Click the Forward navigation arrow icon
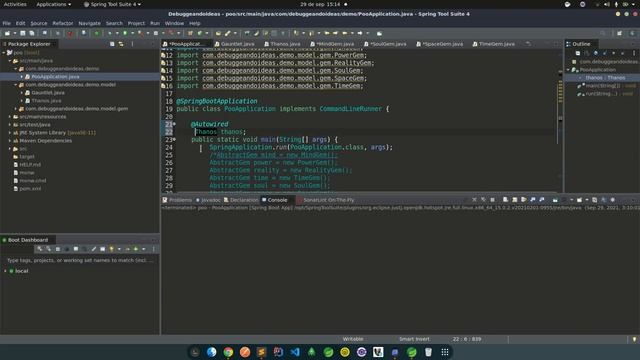 pos(360,33)
